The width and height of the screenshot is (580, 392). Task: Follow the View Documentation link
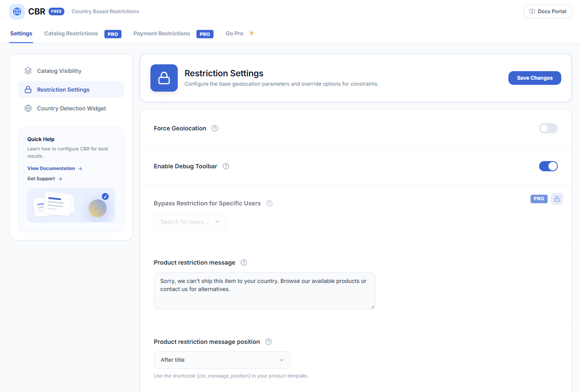tap(55, 169)
